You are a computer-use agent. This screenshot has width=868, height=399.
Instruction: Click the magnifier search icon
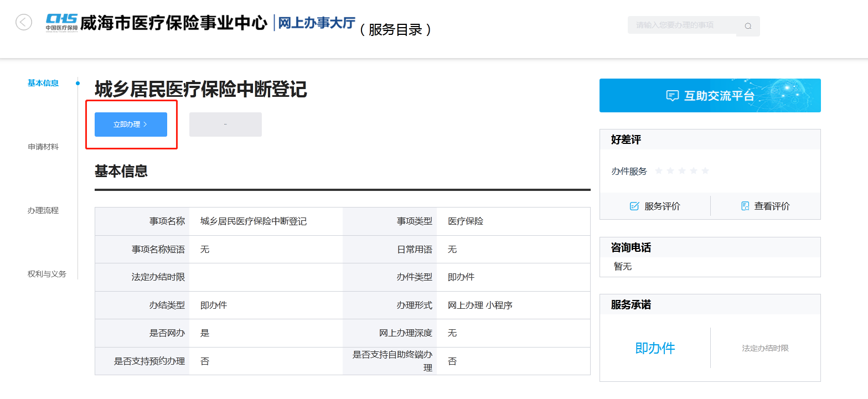748,26
